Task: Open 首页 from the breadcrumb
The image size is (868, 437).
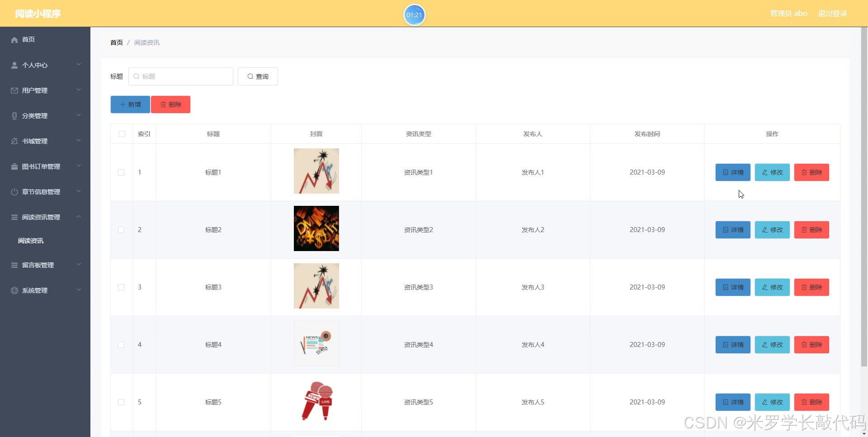Action: click(x=116, y=42)
